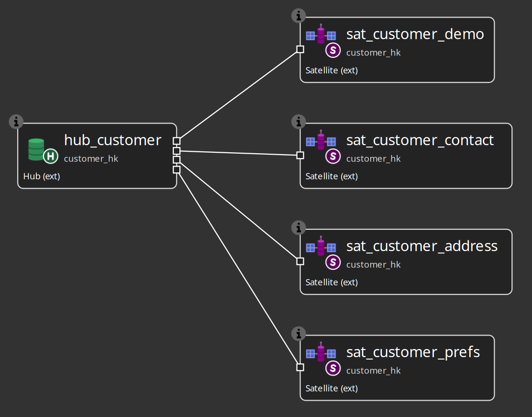Select the hub_customer node title

pos(112,140)
